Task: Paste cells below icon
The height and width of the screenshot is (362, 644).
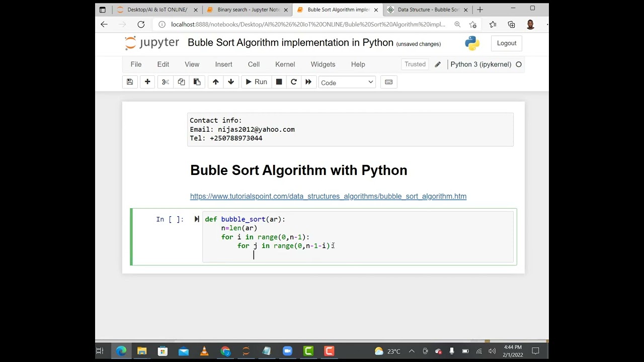Action: 197,82
